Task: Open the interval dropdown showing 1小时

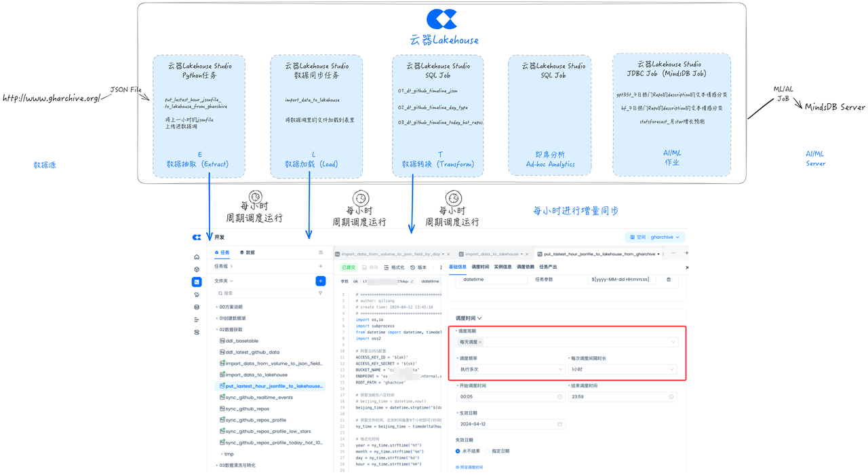Action: pos(622,370)
